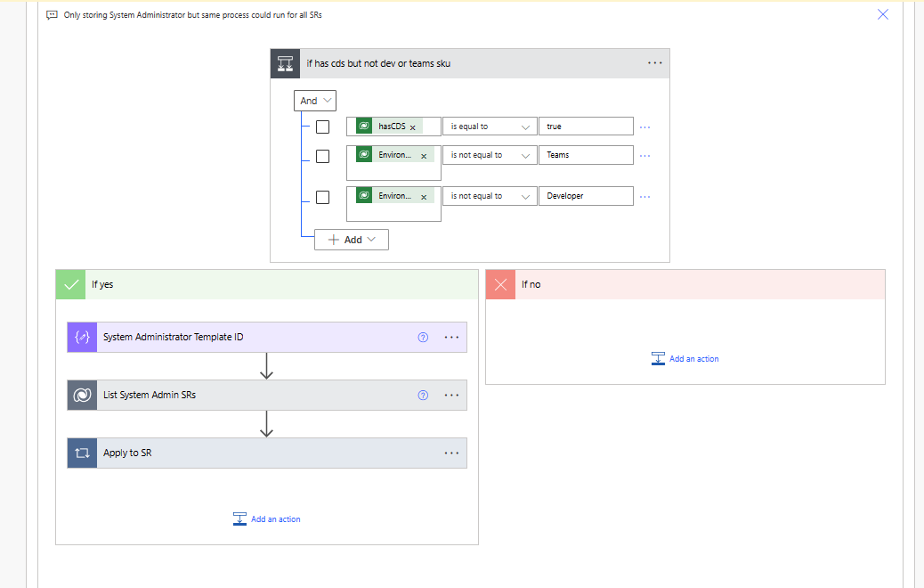
Task: Check the checkbox on the Developer condition row
Action: (x=322, y=197)
